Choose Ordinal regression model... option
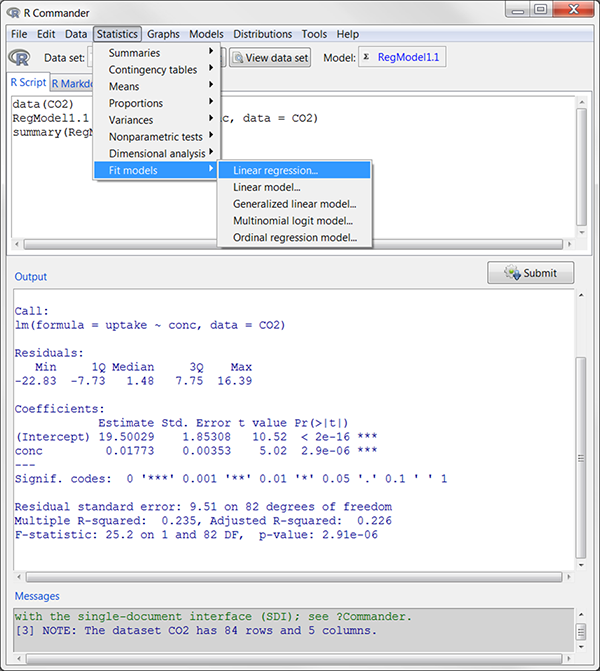The image size is (600, 671). (294, 237)
